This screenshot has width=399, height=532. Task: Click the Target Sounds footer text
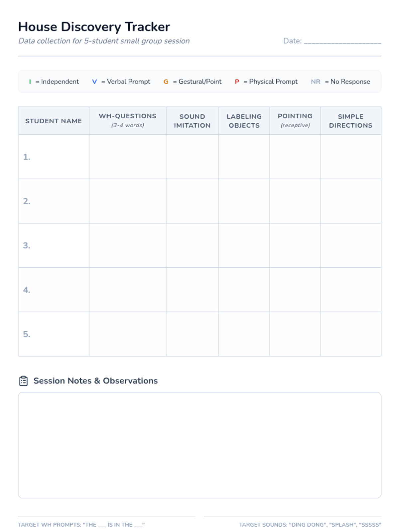[x=310, y=525]
